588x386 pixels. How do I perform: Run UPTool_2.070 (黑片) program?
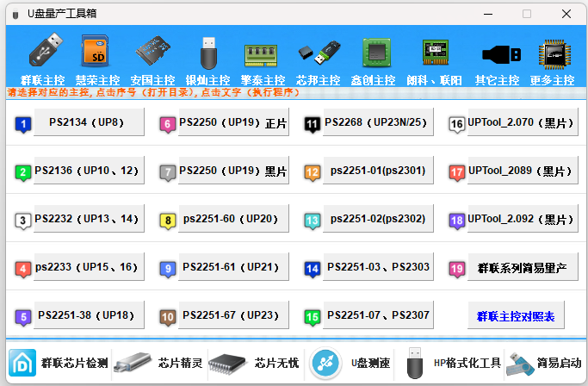pos(523,122)
